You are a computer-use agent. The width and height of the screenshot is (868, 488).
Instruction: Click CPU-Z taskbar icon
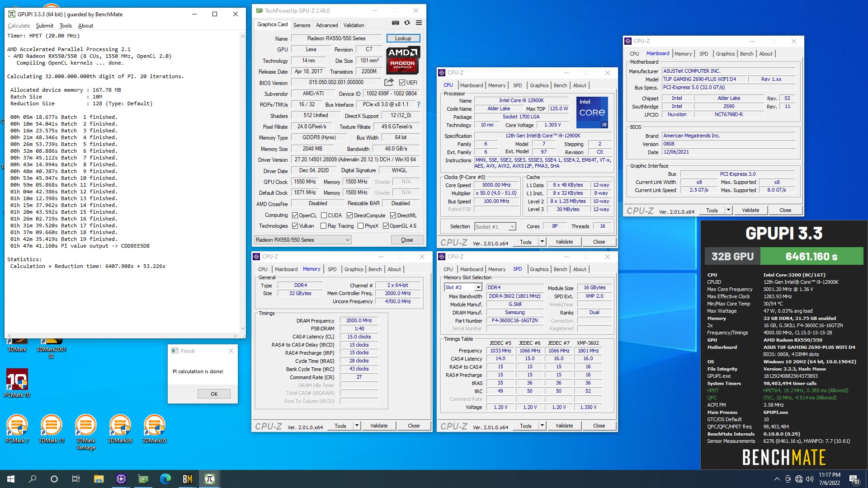121,479
